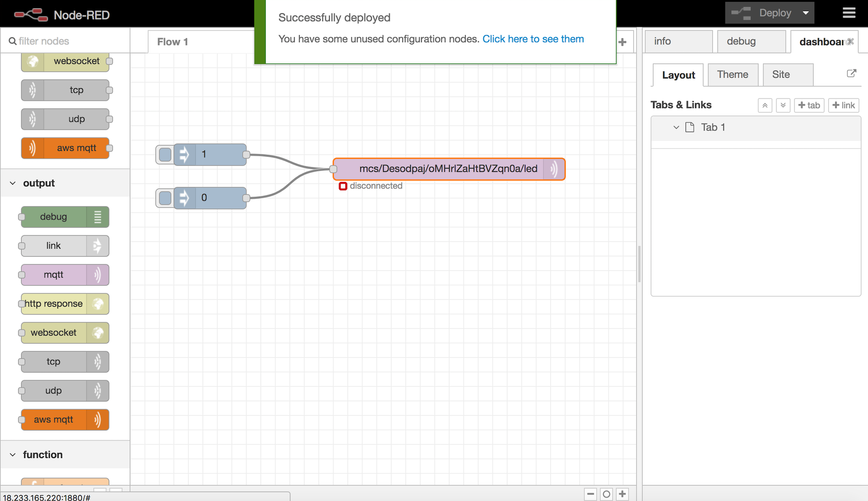Expand all tabs with down arrows button
This screenshot has width=868, height=501.
[783, 105]
